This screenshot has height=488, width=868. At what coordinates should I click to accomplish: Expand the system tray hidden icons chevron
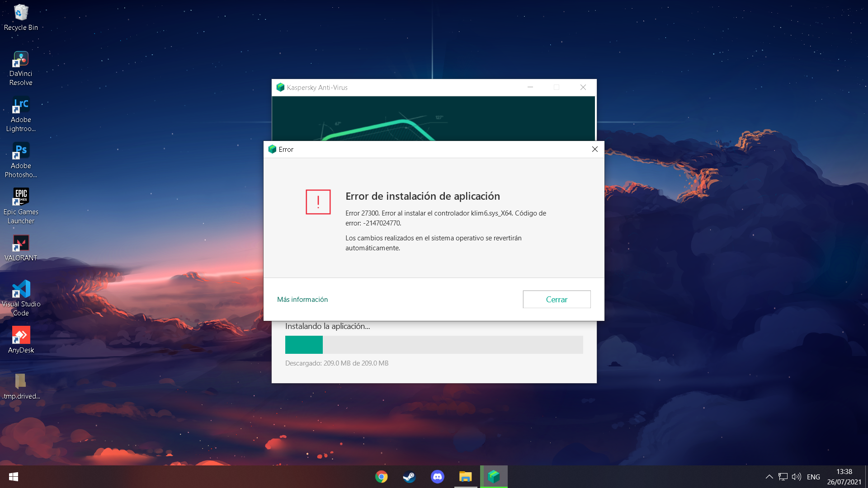pyautogui.click(x=769, y=477)
